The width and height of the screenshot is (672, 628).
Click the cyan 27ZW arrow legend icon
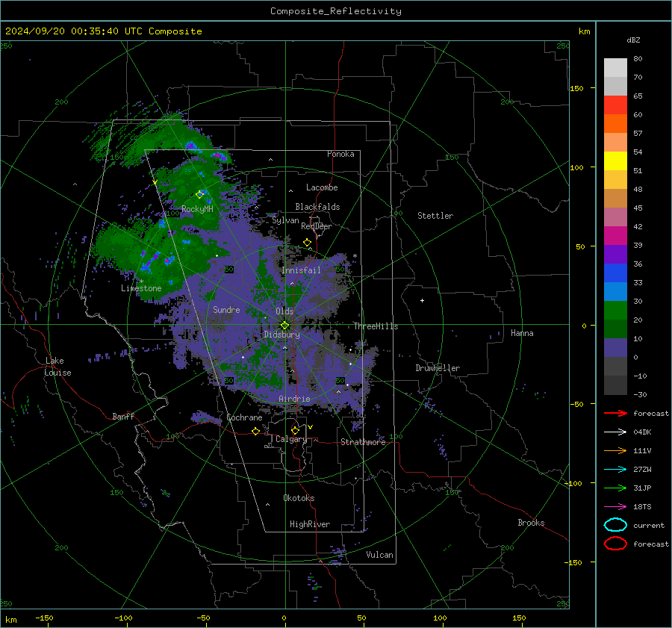coord(615,470)
